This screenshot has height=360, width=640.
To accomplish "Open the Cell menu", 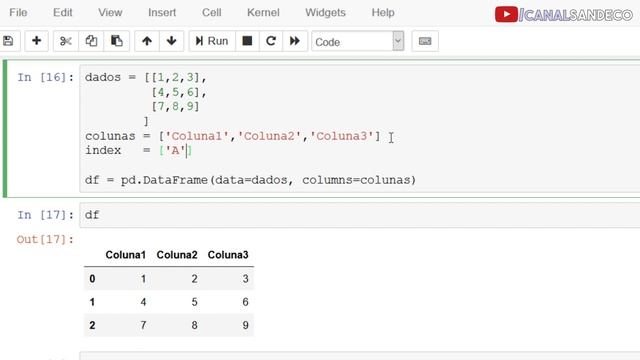I will click(x=211, y=13).
